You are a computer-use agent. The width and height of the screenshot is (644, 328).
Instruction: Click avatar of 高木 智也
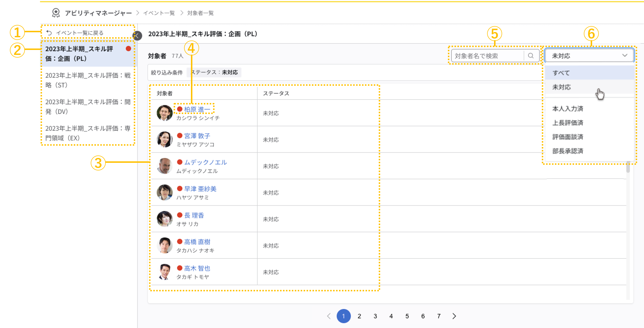[165, 272]
